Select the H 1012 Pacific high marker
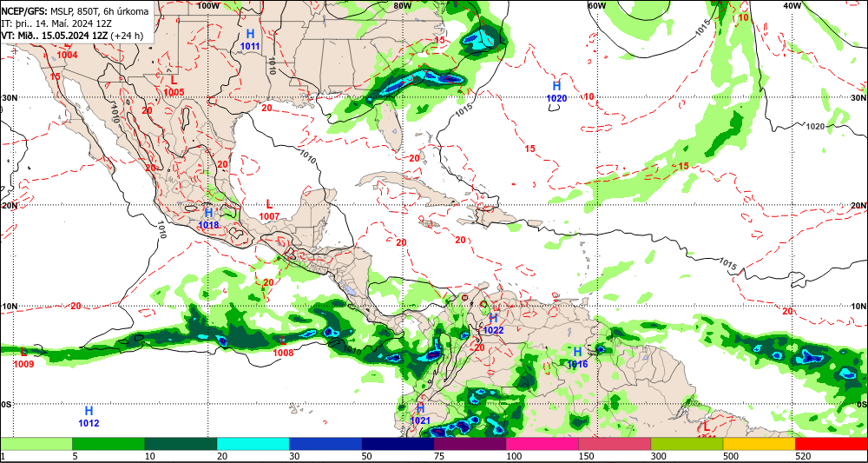The height and width of the screenshot is (463, 868). coord(89,417)
